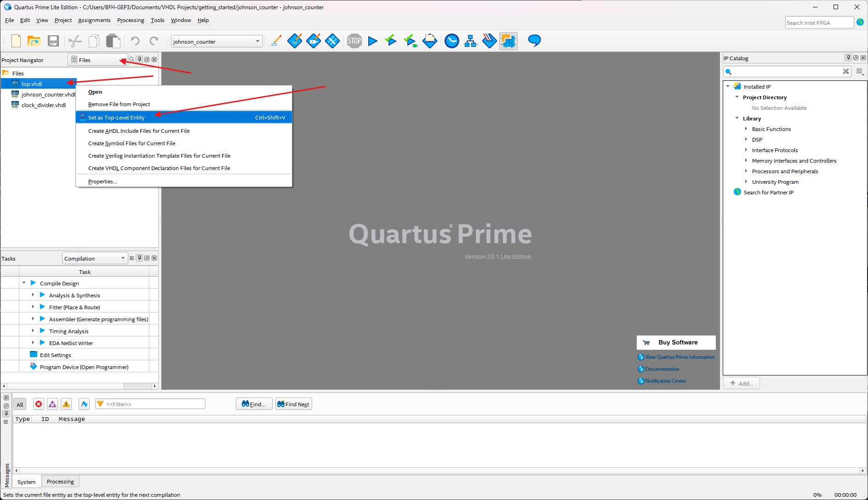Click Search for Partner IP entry

coord(768,192)
